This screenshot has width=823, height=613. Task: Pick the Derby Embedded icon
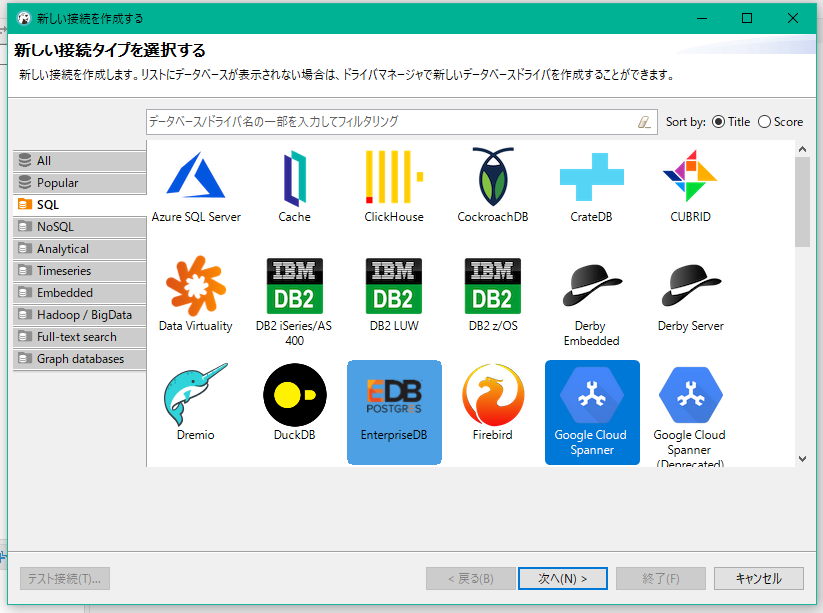(592, 285)
